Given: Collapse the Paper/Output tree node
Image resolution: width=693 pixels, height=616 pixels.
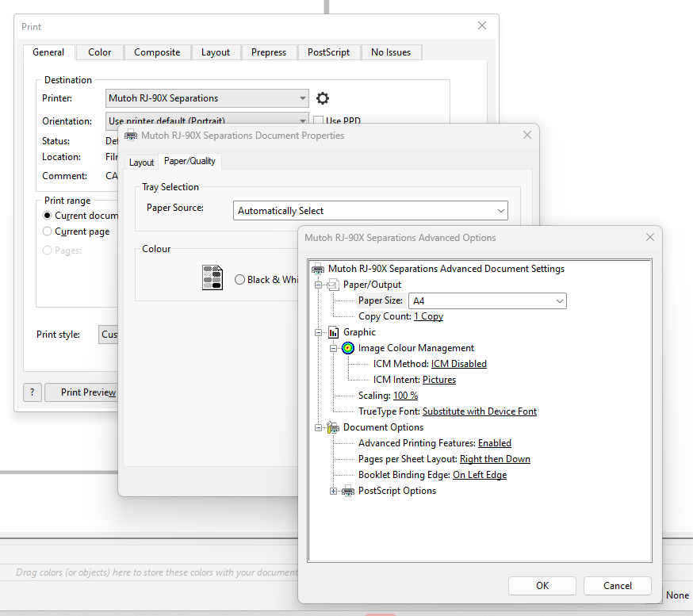Looking at the screenshot, I should click(318, 285).
